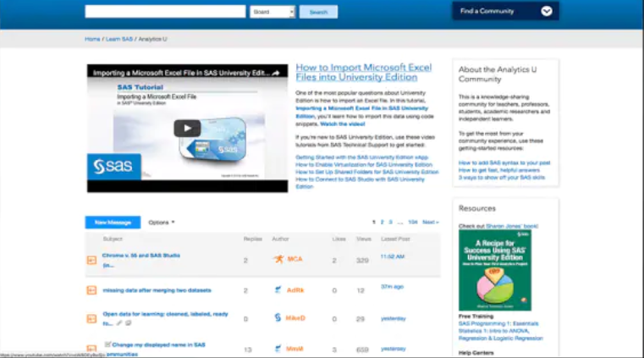This screenshot has width=644, height=358.
Task: Open How to Connect to SAS Studio link
Action: [360, 183]
